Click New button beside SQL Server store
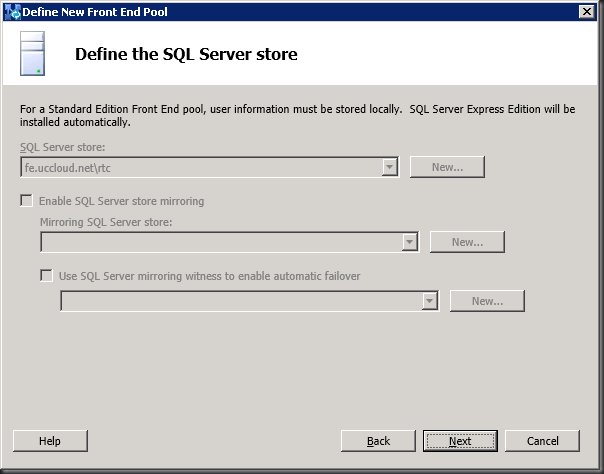This screenshot has width=604, height=474. tap(447, 167)
